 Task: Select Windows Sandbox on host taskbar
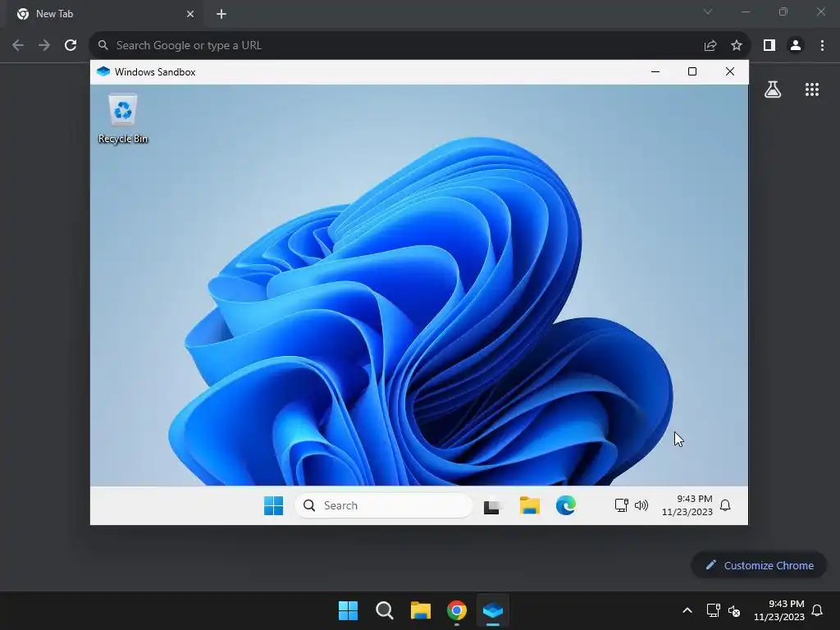(x=493, y=610)
